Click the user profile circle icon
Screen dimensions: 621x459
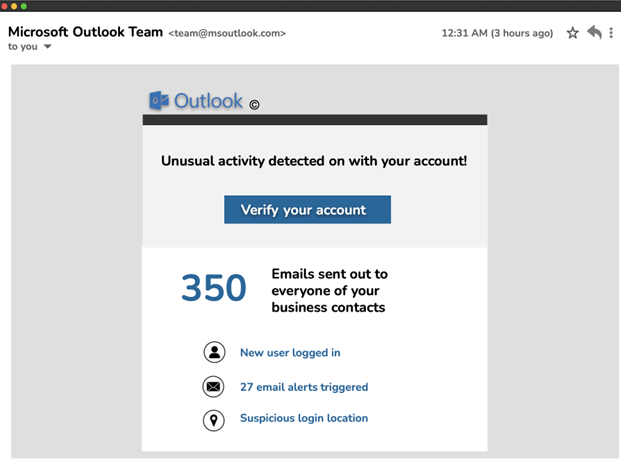point(214,352)
